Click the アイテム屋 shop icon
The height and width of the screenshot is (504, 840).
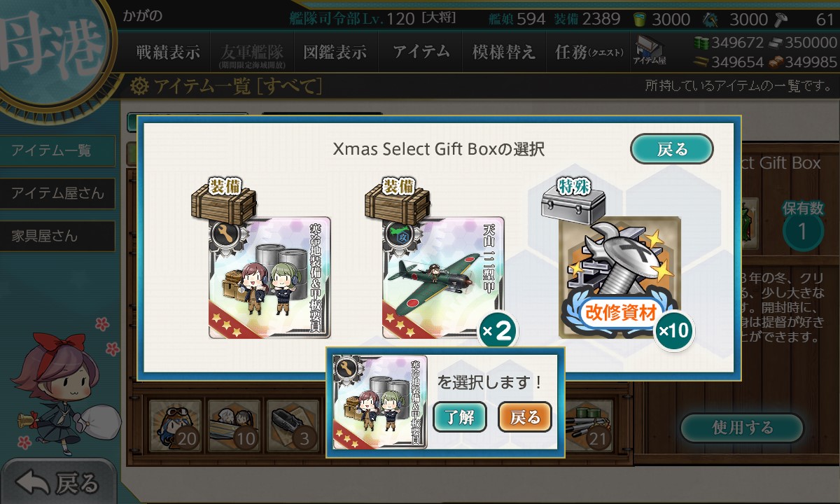pos(650,50)
